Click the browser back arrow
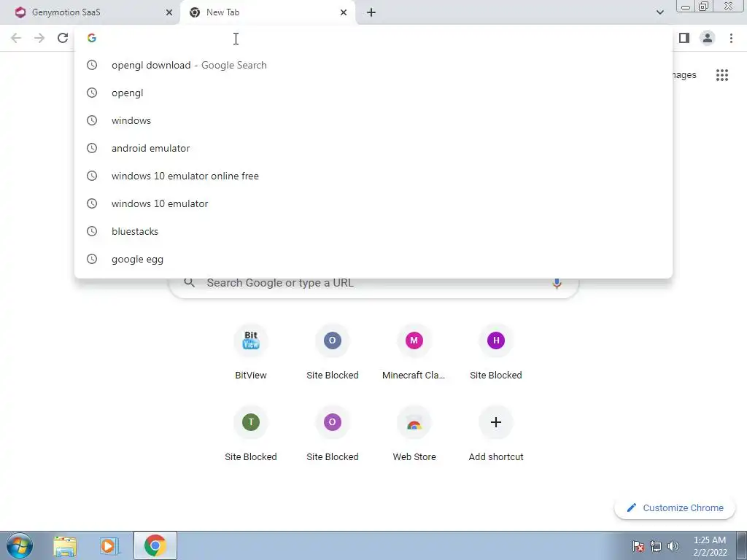 tap(16, 38)
